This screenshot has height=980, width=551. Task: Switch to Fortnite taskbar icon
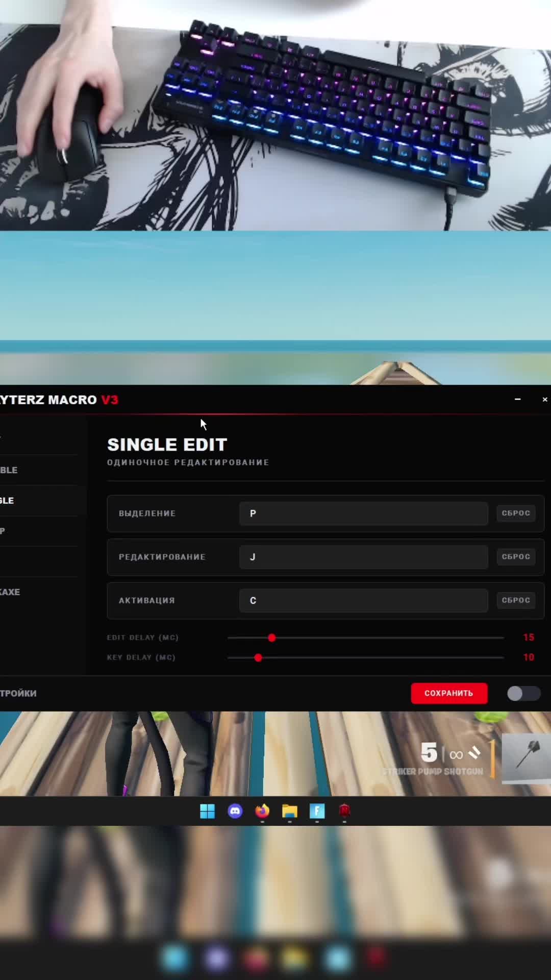[317, 811]
